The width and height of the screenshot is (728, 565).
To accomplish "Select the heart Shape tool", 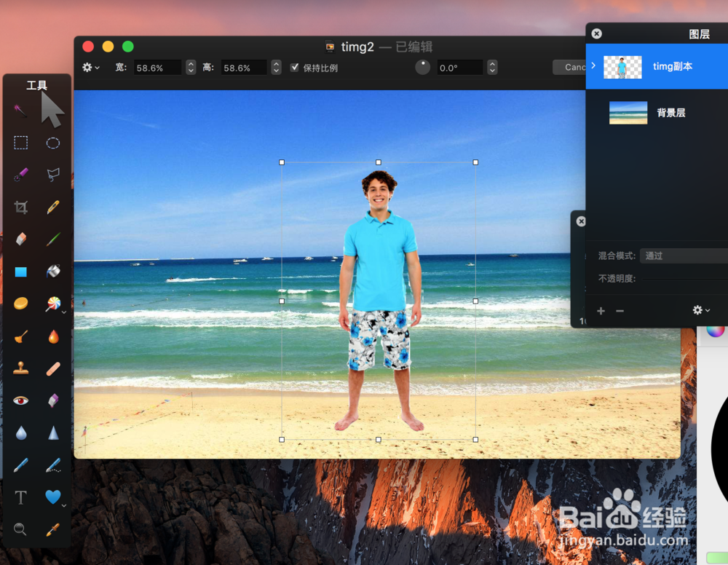I will click(x=53, y=497).
